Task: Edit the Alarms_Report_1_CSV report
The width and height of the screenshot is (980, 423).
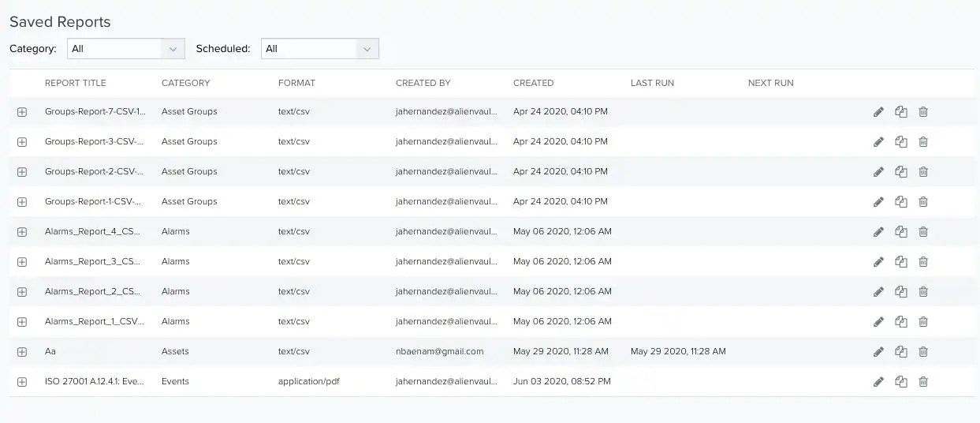Action: pos(878,322)
